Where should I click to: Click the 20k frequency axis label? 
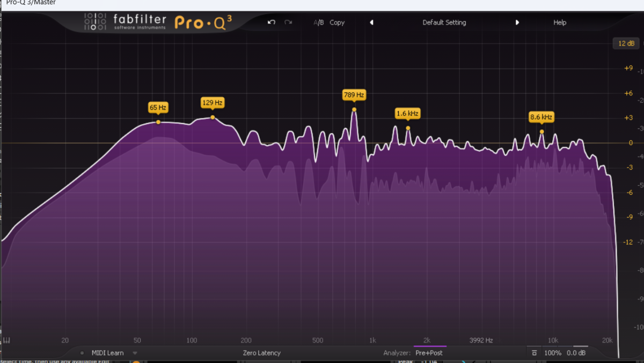[x=607, y=340]
